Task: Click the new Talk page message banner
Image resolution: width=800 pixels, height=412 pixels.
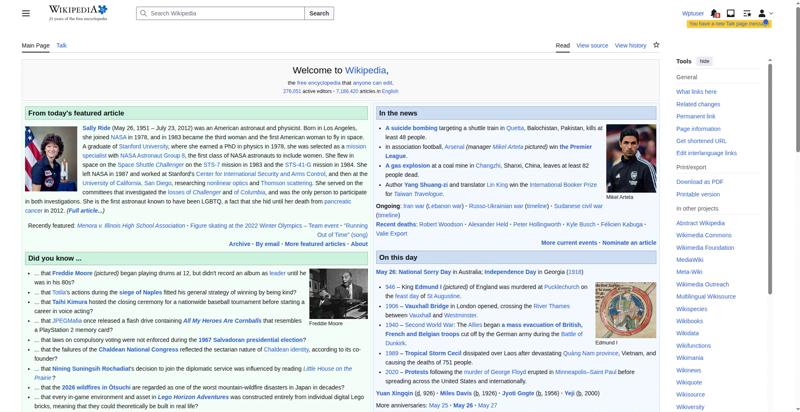Action: click(x=729, y=24)
